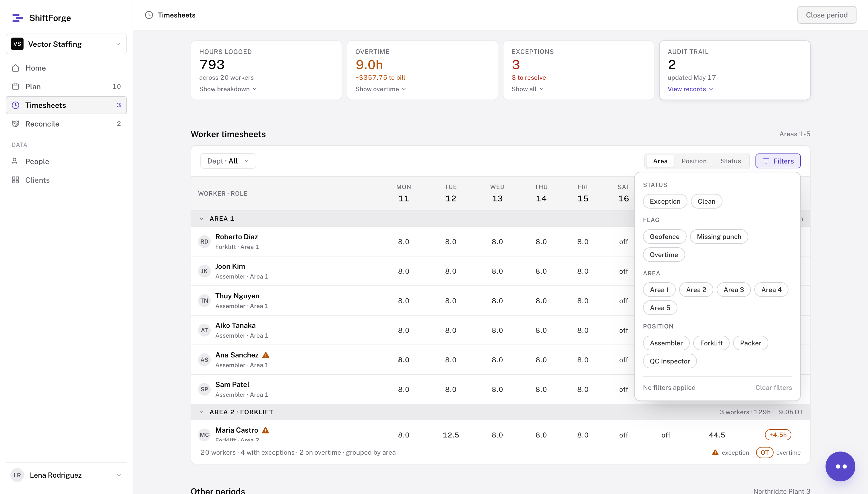Click the TN avatar for Thuy Nguyen
The height and width of the screenshot is (494, 868).
tap(204, 301)
